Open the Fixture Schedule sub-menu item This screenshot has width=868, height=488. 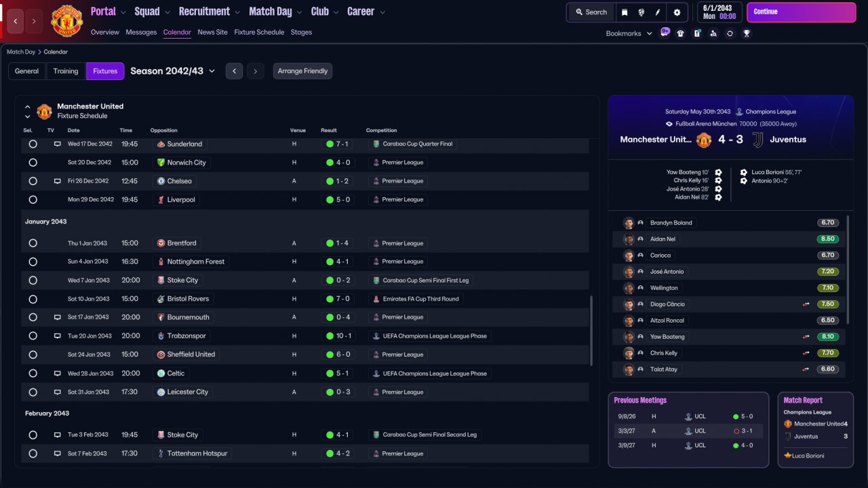pos(259,33)
